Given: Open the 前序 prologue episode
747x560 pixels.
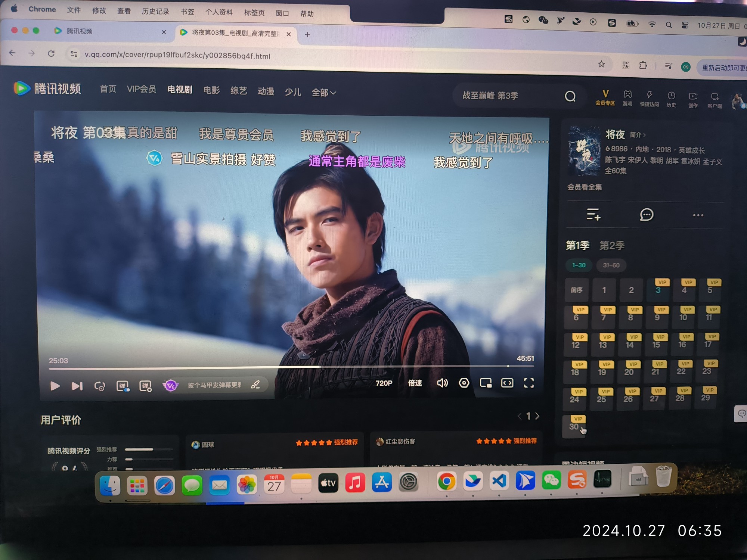Looking at the screenshot, I should coord(576,290).
